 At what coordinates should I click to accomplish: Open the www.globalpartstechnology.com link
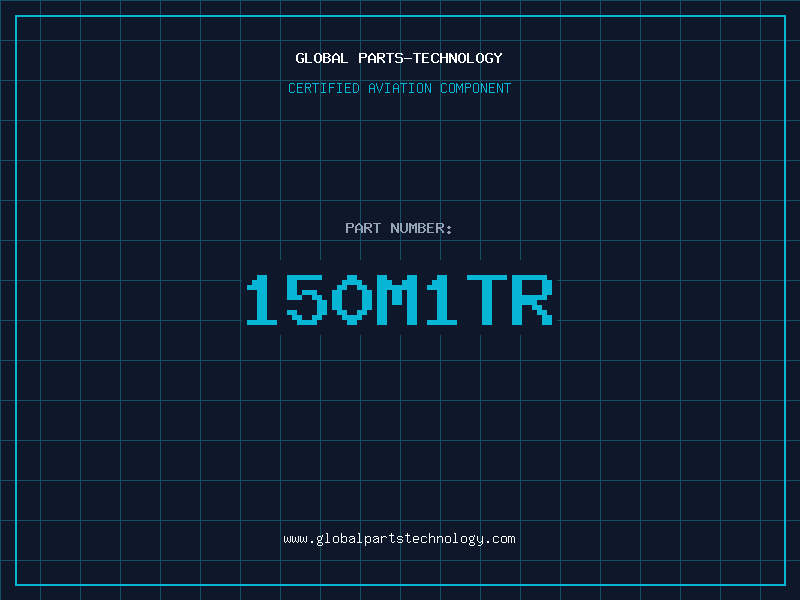pos(399,539)
